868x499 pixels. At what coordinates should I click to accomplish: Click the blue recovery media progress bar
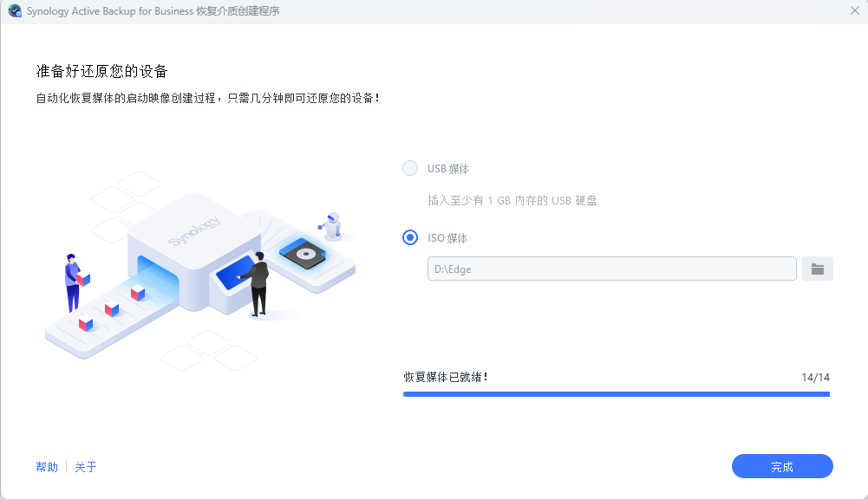(x=616, y=394)
